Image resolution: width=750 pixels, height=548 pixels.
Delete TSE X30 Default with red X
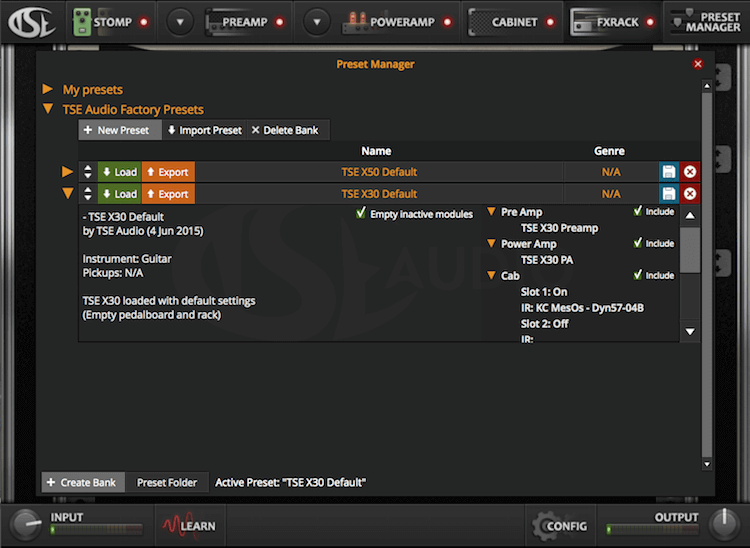coord(690,194)
